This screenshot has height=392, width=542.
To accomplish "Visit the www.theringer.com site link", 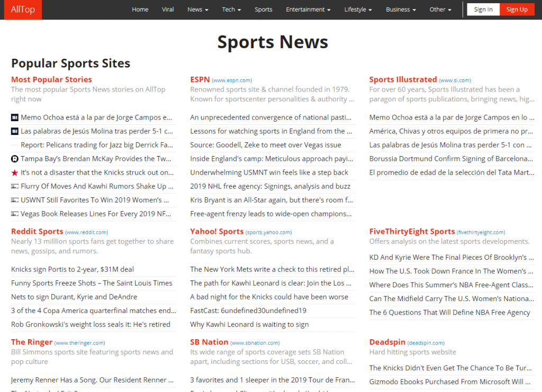I will pyautogui.click(x=79, y=343).
